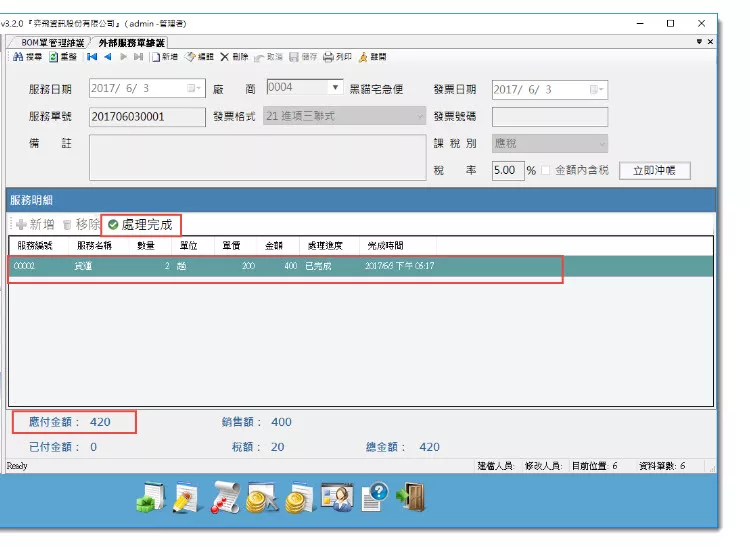Click the pencil notepad dock icon
750x547 pixels.
click(x=187, y=497)
